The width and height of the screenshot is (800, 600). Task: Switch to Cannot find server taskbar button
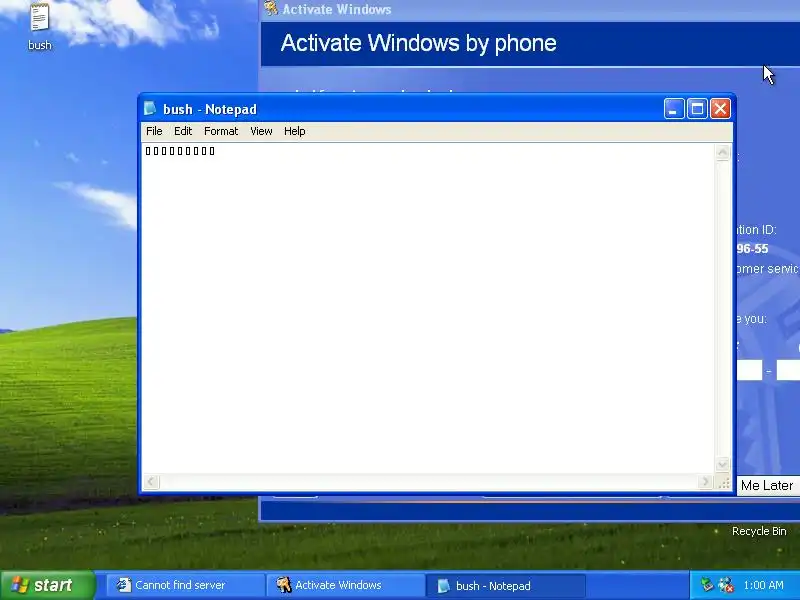tap(185, 585)
